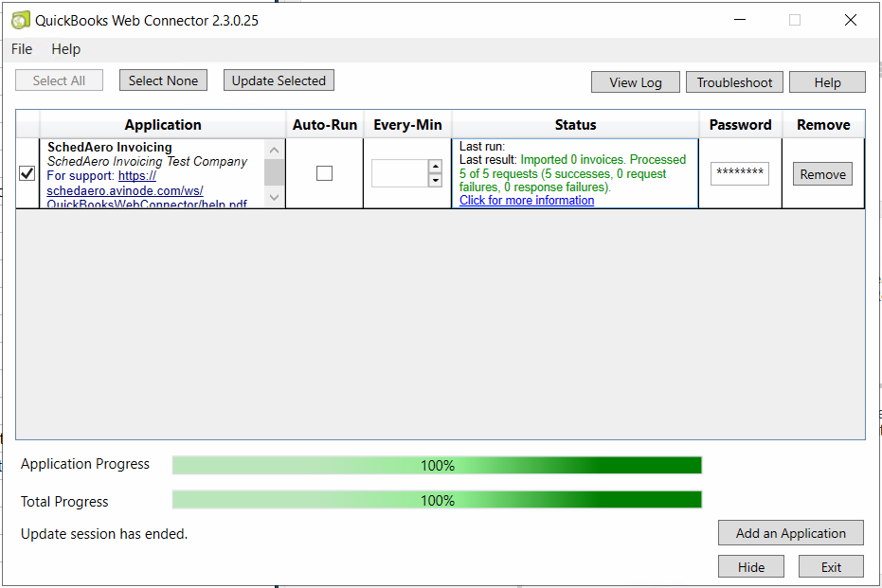Click the Every-Min column header
Screen dimensions: 882x588
click(407, 125)
